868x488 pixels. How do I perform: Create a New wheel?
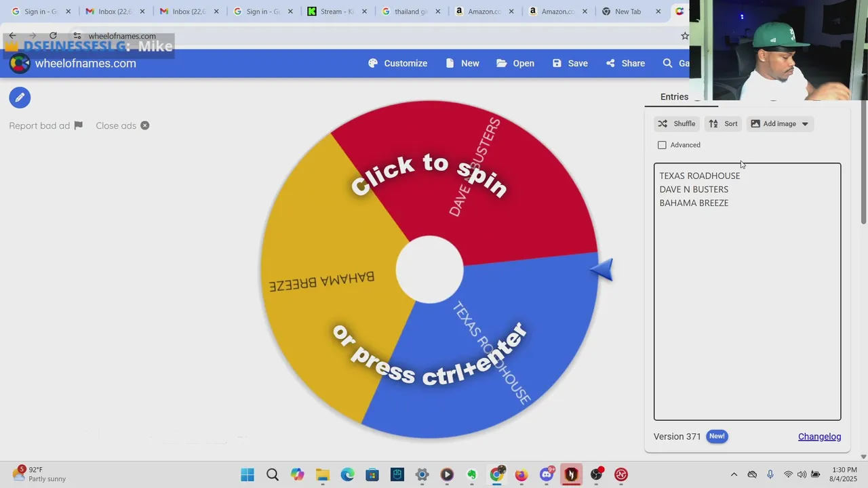coord(462,63)
